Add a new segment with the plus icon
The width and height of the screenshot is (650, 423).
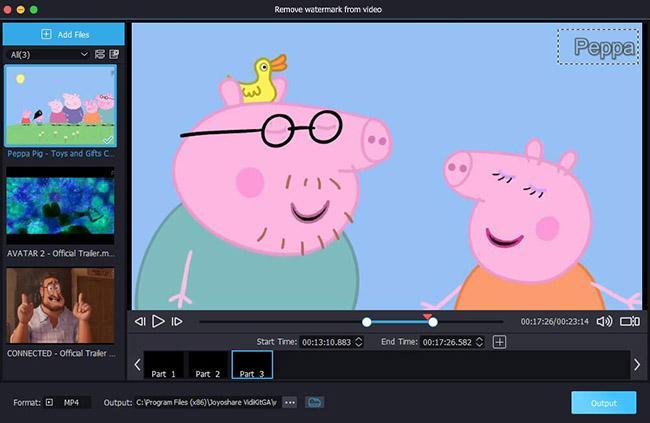tap(500, 342)
